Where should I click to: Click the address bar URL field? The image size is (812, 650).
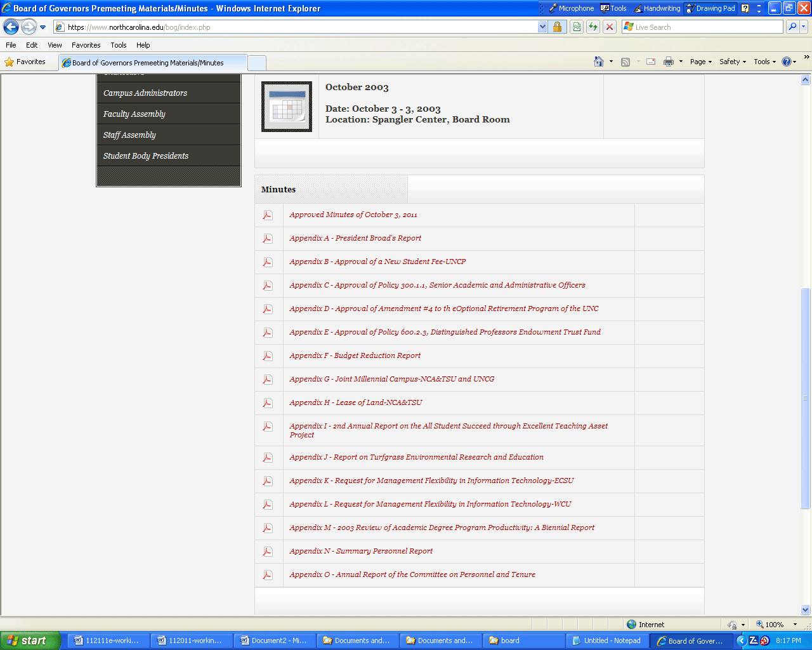click(x=295, y=27)
